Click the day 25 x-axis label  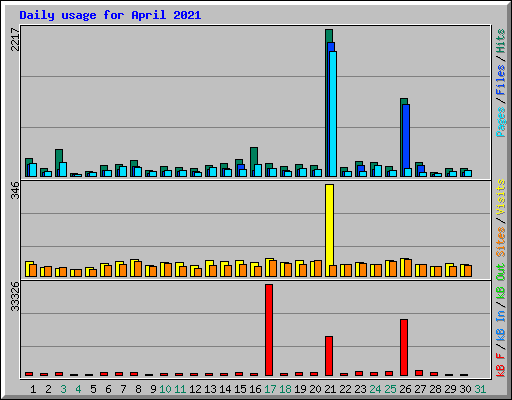(390, 389)
